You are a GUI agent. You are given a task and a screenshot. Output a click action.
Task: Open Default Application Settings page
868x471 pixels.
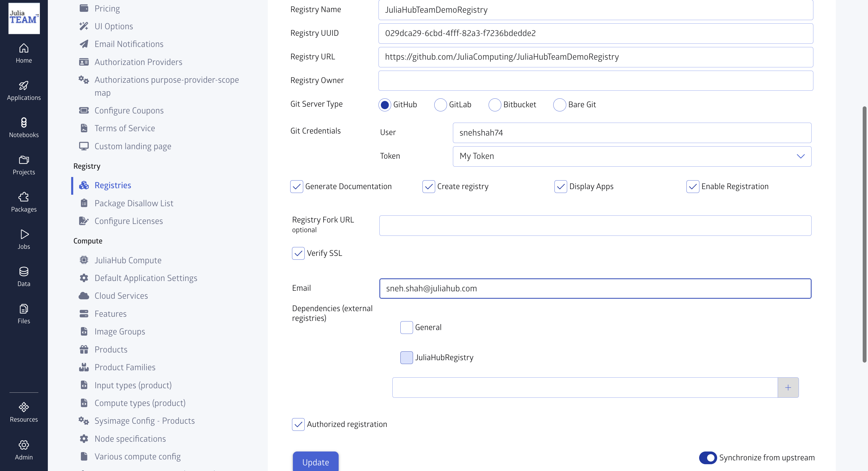point(146,278)
